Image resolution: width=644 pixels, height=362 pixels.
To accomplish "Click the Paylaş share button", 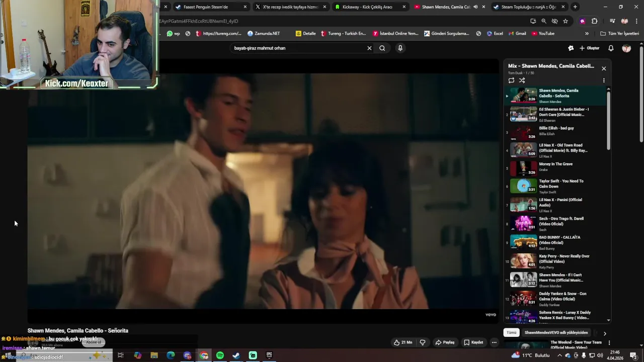I will click(x=445, y=342).
